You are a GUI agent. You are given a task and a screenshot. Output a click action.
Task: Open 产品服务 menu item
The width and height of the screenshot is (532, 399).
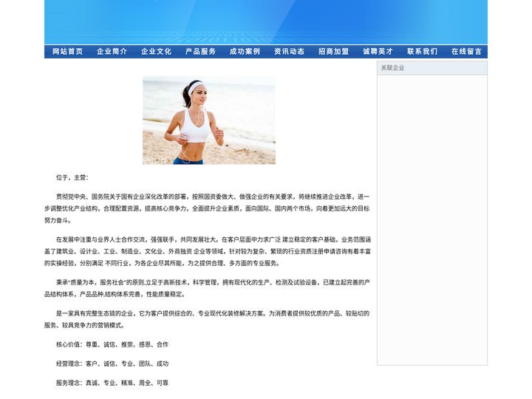tap(200, 52)
